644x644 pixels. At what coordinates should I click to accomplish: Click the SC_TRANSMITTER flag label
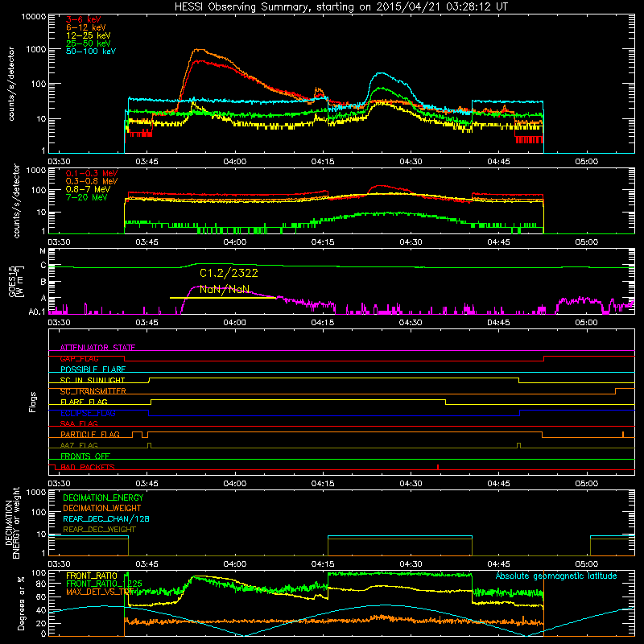point(93,391)
